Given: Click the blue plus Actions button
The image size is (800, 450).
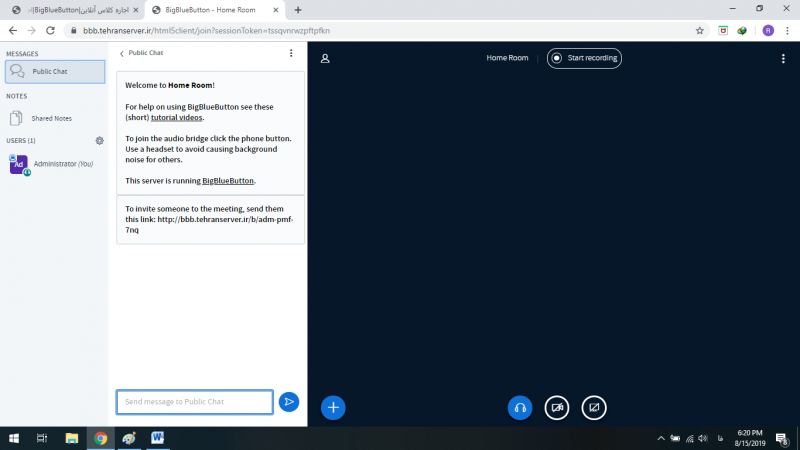Looking at the screenshot, I should tap(334, 407).
